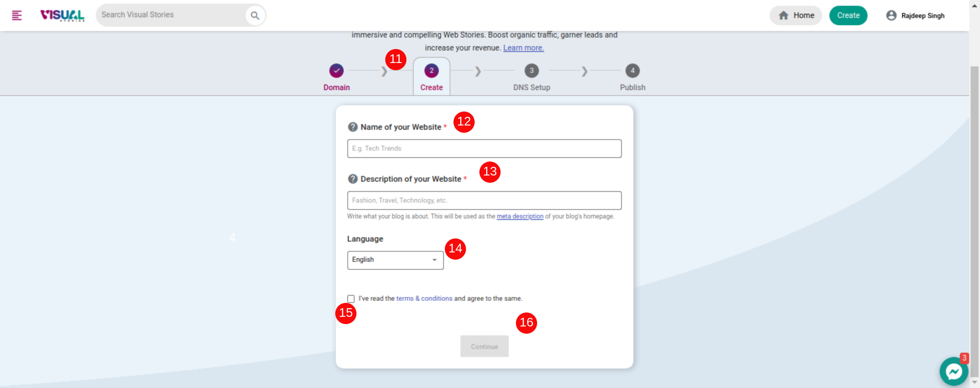Image resolution: width=980 pixels, height=388 pixels.
Task: Click help icon beside Name of your Website
Action: pyautogui.click(x=352, y=126)
